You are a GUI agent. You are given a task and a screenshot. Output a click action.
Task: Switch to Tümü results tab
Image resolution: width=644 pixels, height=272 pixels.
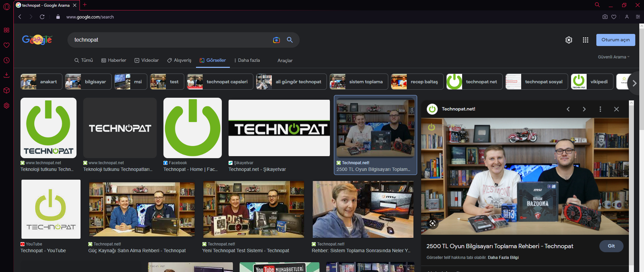coord(84,60)
